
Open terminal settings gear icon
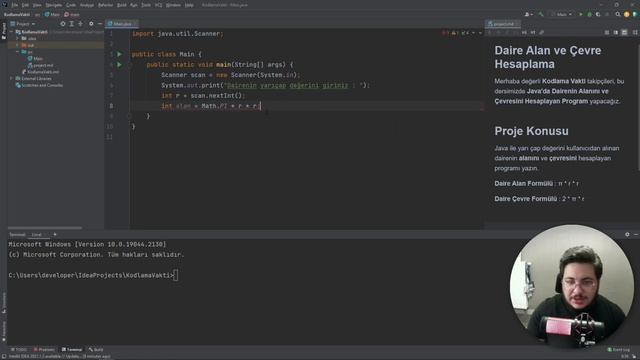coord(627,235)
